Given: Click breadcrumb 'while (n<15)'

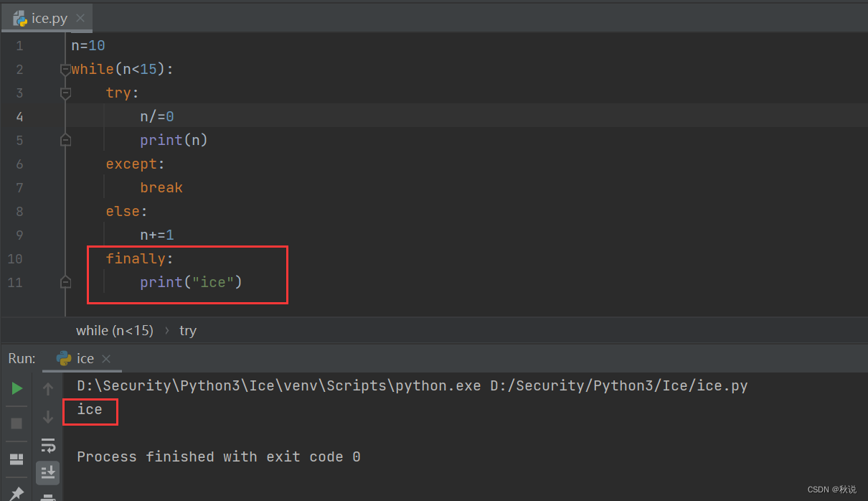Looking at the screenshot, I should point(115,330).
